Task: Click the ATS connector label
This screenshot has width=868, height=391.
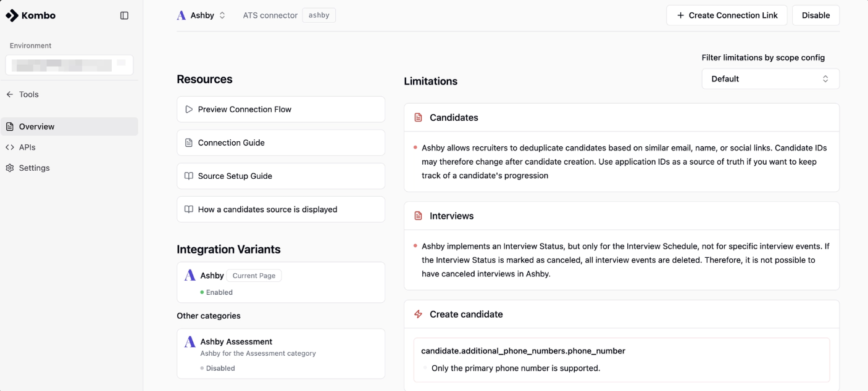Action: click(270, 15)
